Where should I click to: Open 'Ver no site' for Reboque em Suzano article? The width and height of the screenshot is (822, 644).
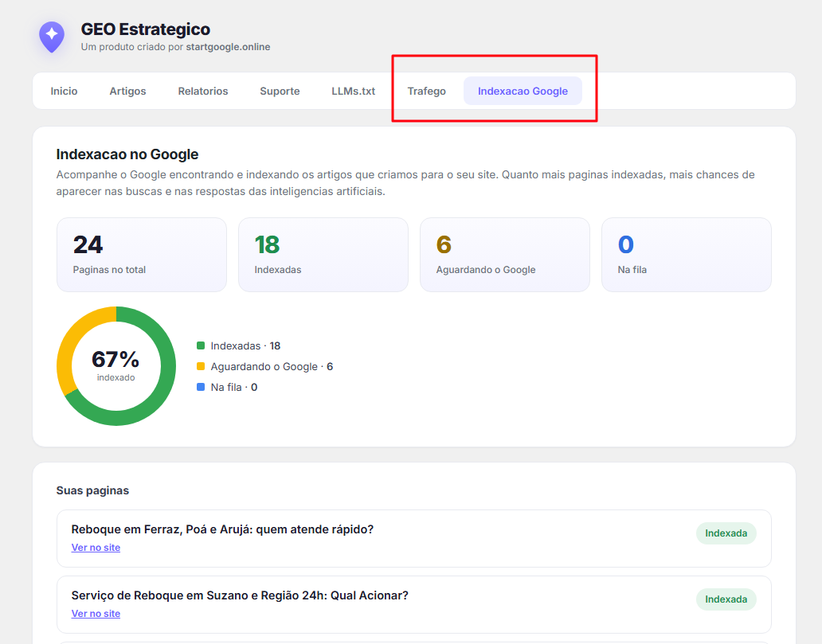coord(96,614)
